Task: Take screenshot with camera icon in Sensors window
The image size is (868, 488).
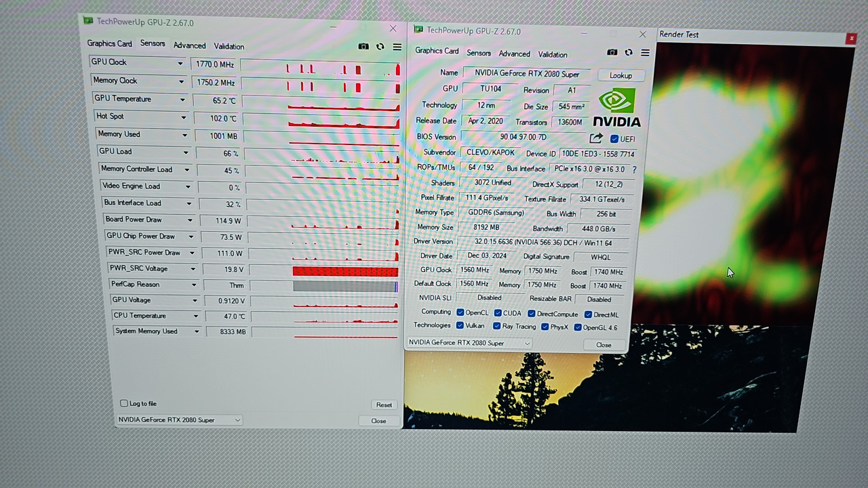Action: (363, 47)
